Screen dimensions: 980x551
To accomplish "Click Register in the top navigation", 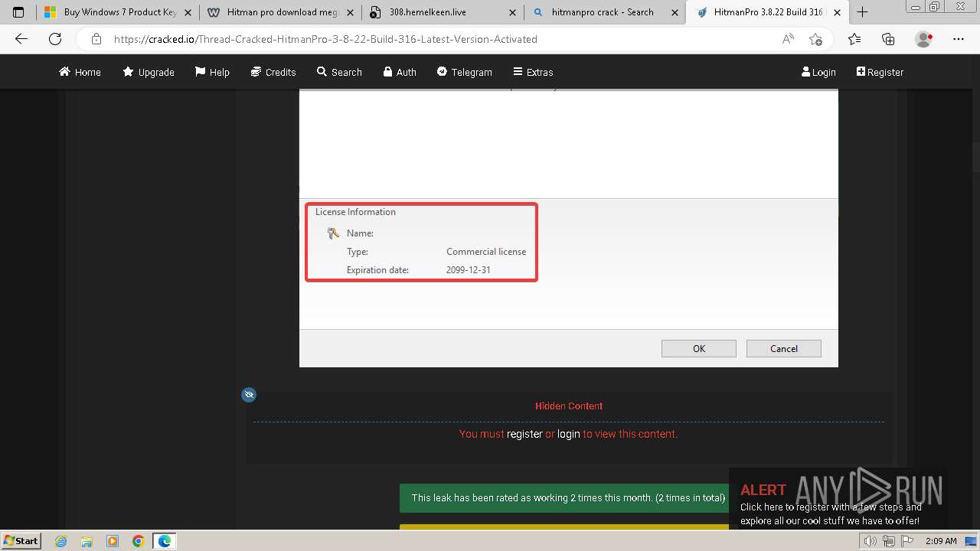I will coord(880,72).
